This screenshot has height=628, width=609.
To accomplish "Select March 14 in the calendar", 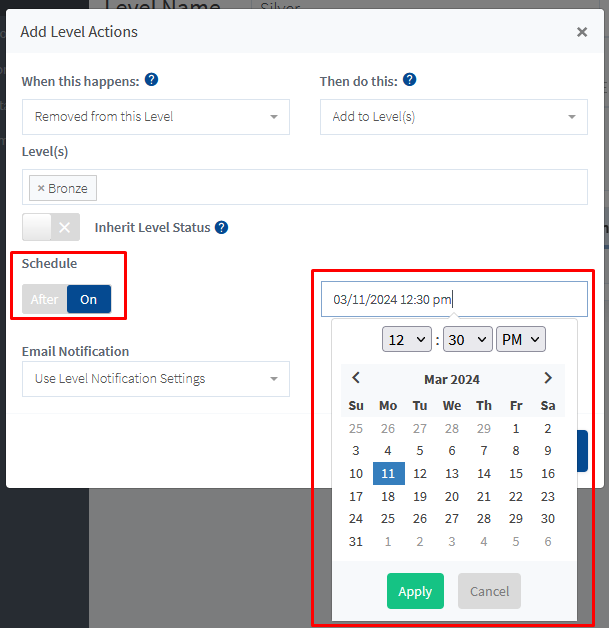I will tap(484, 473).
